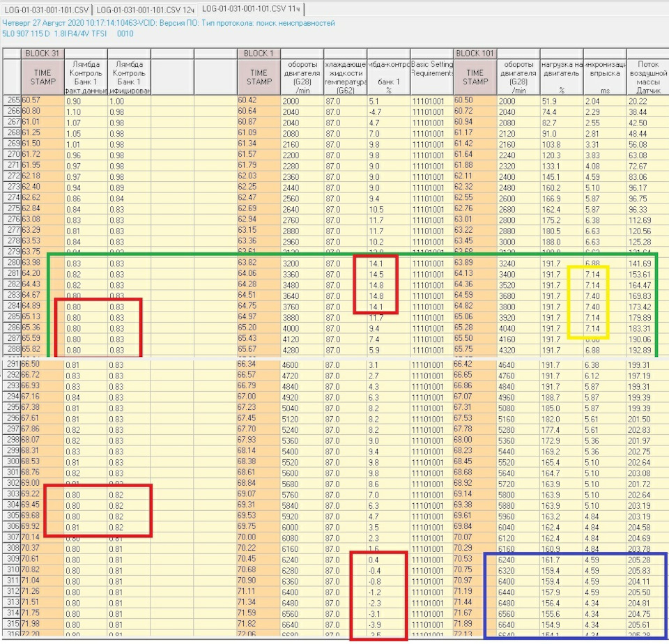Click the 'Поток воздушной массы Датчик' column header
This screenshot has width=669, height=644.
coord(647,77)
